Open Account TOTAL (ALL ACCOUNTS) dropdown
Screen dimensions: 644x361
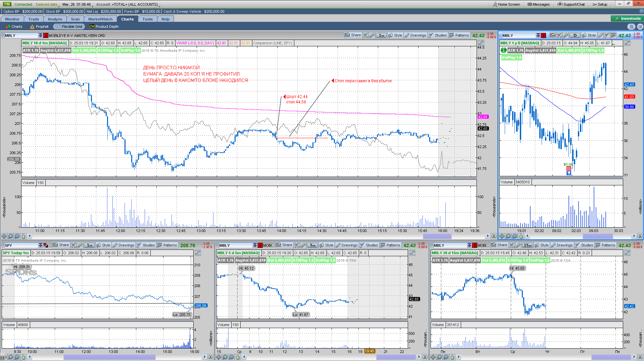[128, 4]
